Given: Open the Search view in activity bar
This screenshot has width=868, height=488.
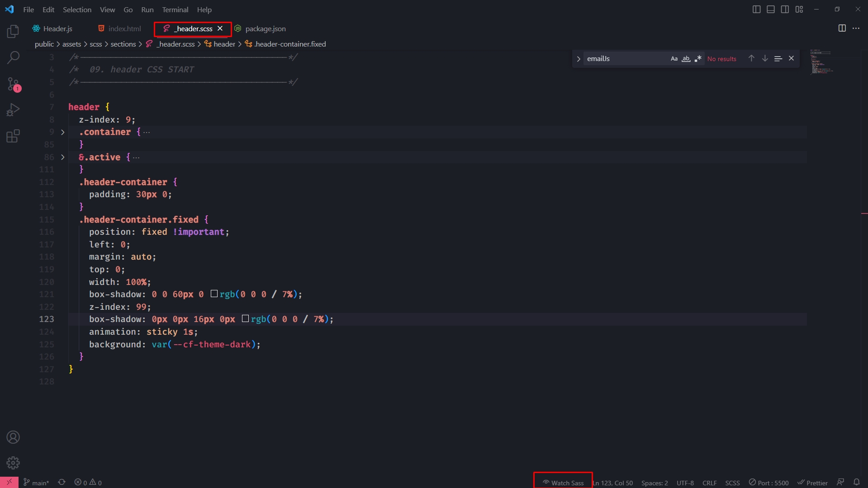Looking at the screenshot, I should click(x=13, y=57).
